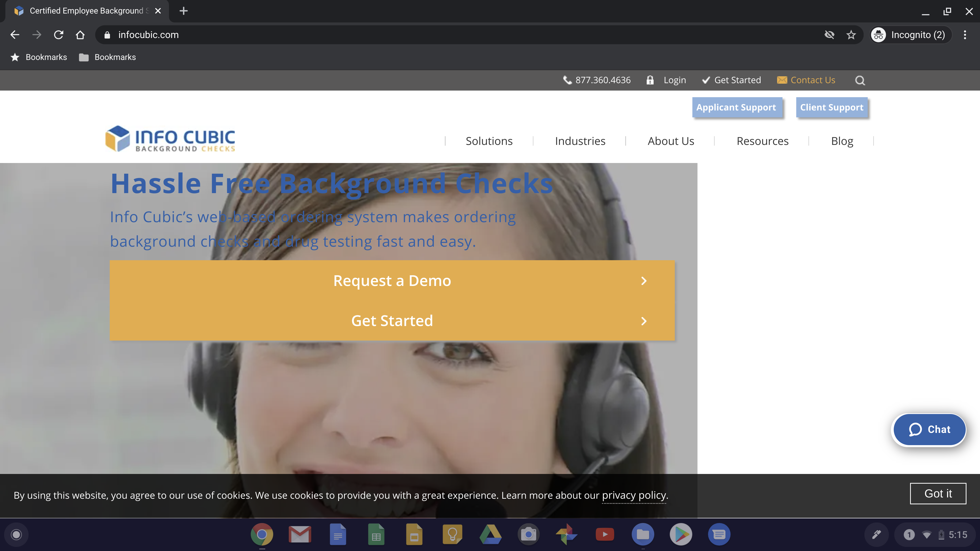The width and height of the screenshot is (980, 551).
Task: Click Get Started in the top bar
Action: tap(732, 80)
